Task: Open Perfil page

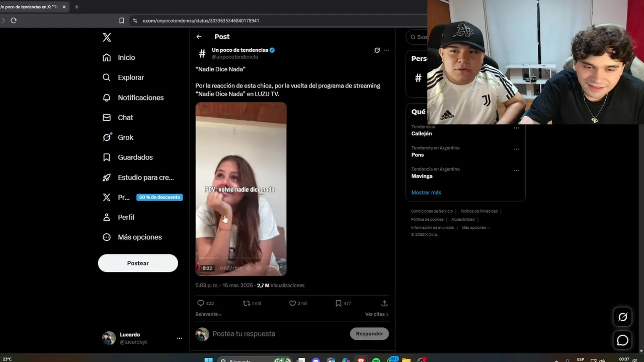Action: click(118, 217)
